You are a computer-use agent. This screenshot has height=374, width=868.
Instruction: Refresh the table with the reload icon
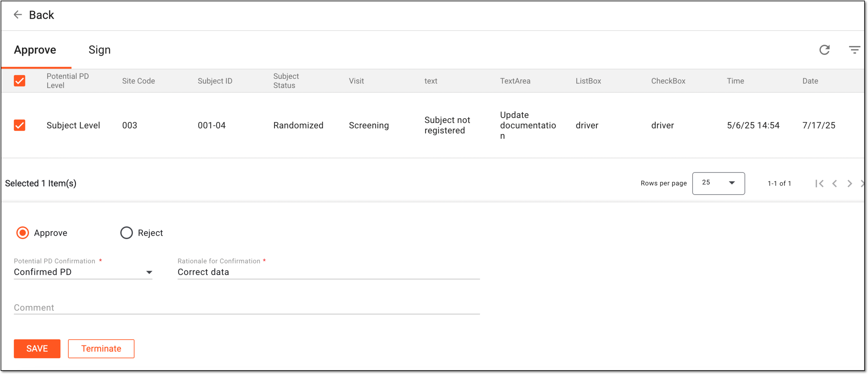(x=824, y=50)
